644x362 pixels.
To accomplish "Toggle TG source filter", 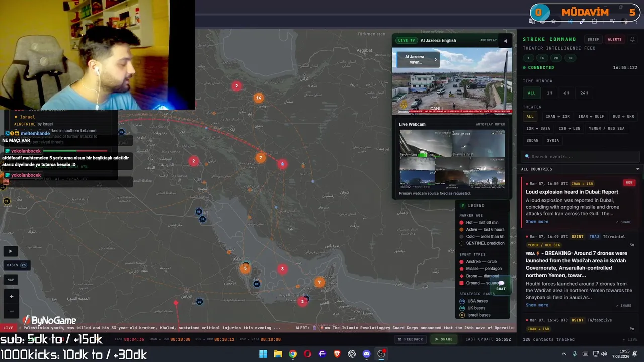I will (x=542, y=58).
